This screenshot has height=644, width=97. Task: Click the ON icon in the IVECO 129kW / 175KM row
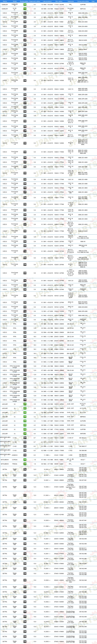(x=25, y=152)
